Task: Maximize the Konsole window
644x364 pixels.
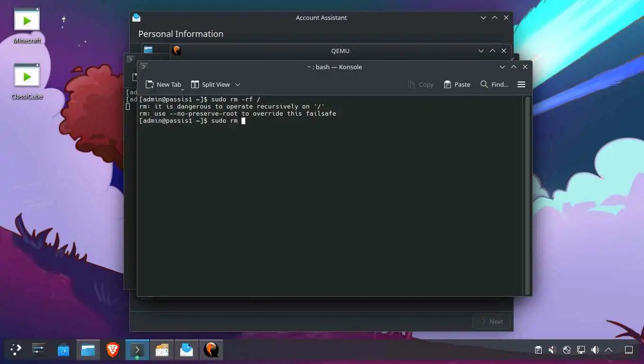Action: pyautogui.click(x=514, y=67)
